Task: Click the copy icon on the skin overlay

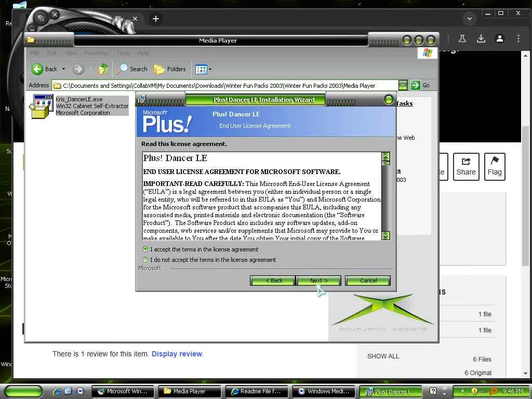Action: 41,18
